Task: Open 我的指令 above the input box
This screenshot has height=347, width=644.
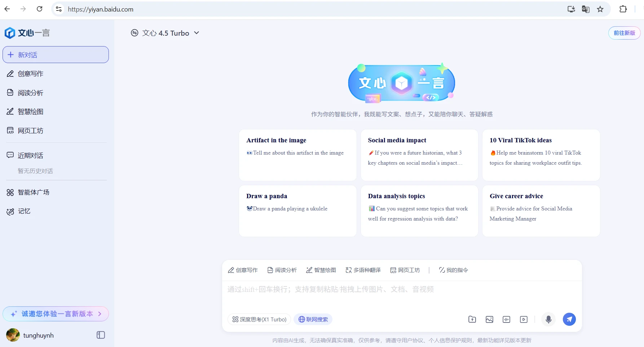Action: pos(453,270)
